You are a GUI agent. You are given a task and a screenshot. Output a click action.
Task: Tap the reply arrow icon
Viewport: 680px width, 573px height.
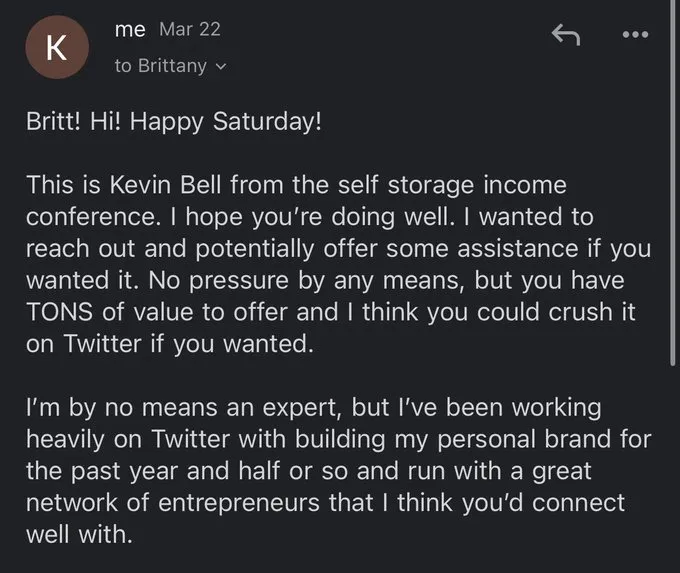tap(566, 34)
